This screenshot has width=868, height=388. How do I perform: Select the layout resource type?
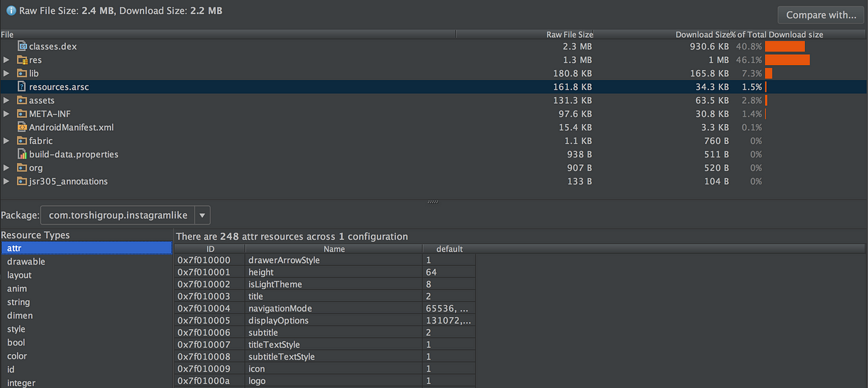[85, 275]
